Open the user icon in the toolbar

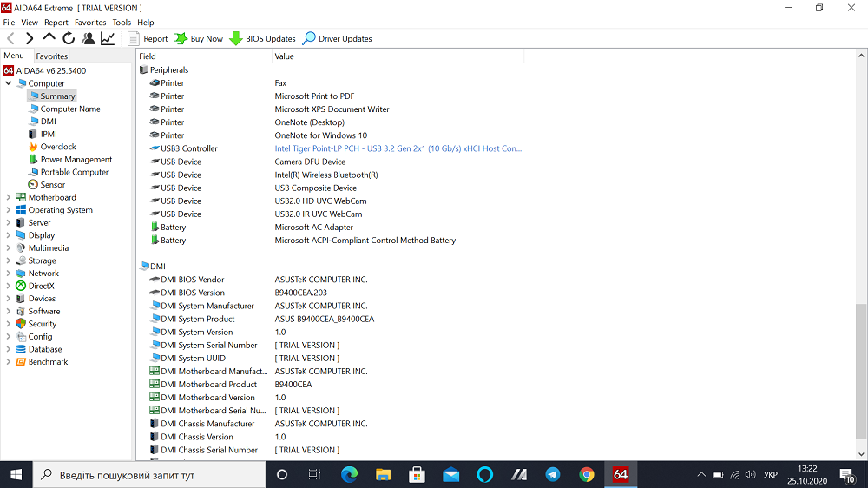tap(88, 38)
